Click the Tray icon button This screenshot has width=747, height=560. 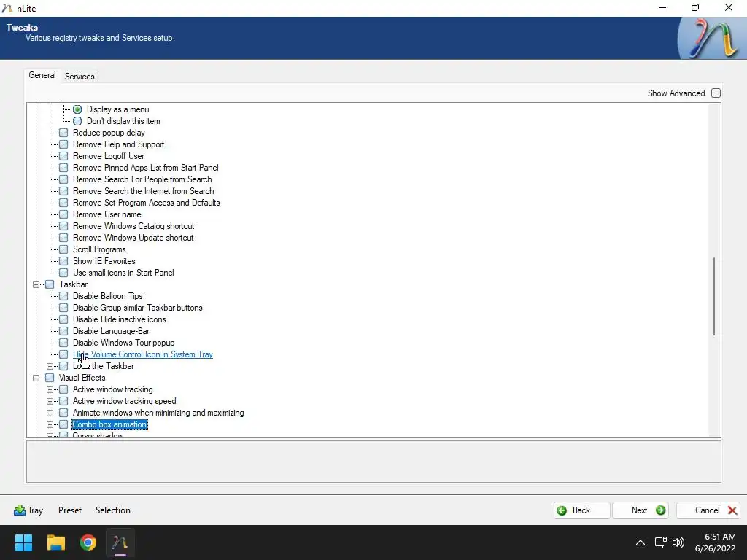[20, 510]
